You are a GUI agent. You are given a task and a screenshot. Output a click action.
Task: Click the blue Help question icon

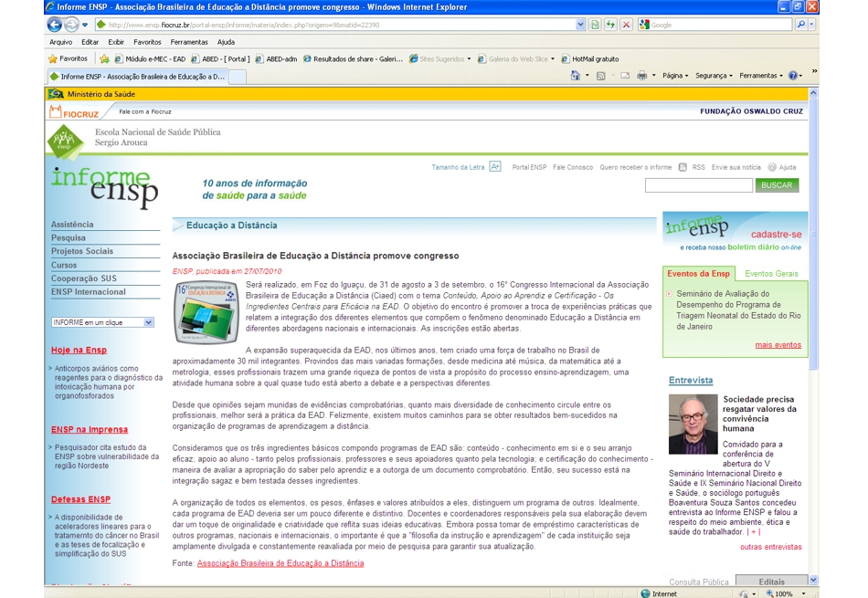[793, 76]
